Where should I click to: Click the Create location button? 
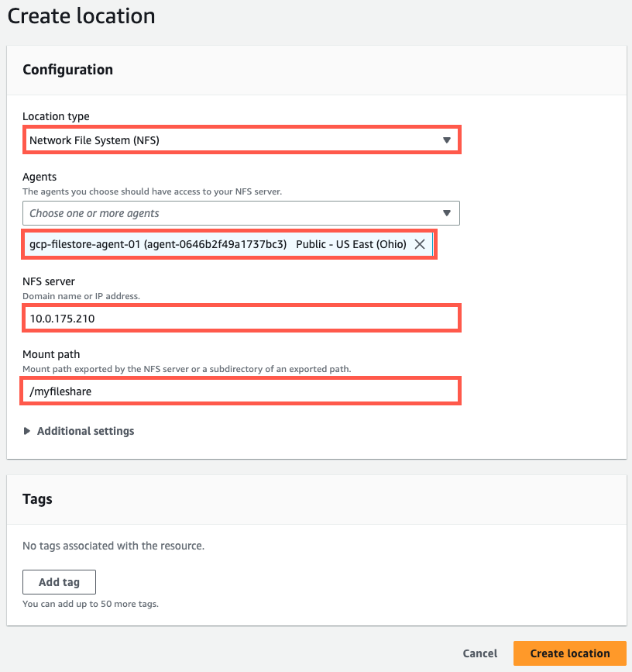(569, 653)
